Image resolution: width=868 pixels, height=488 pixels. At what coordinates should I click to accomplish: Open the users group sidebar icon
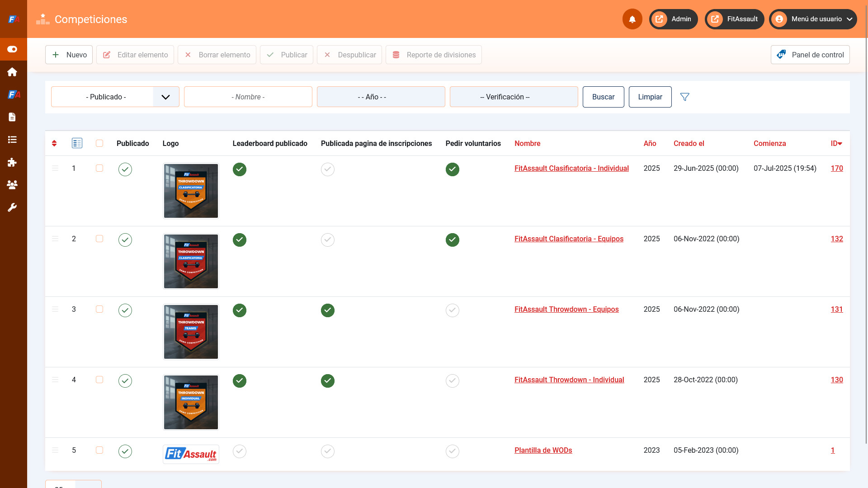click(12, 184)
